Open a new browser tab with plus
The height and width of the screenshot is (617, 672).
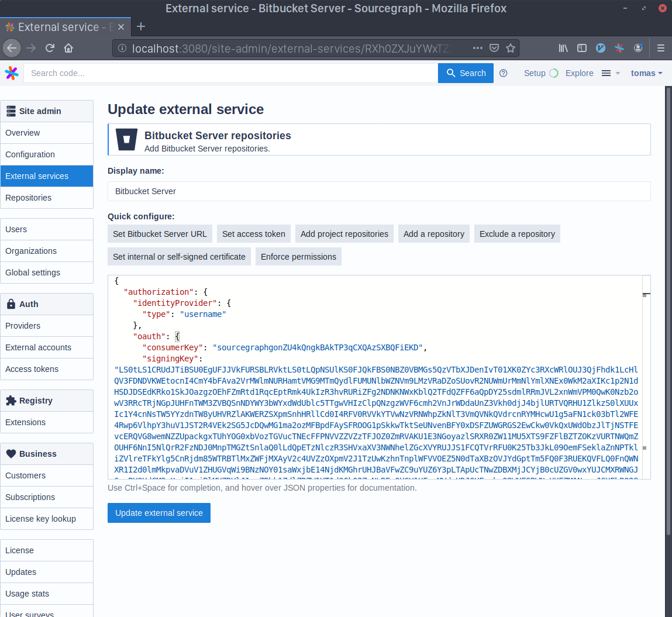click(140, 26)
